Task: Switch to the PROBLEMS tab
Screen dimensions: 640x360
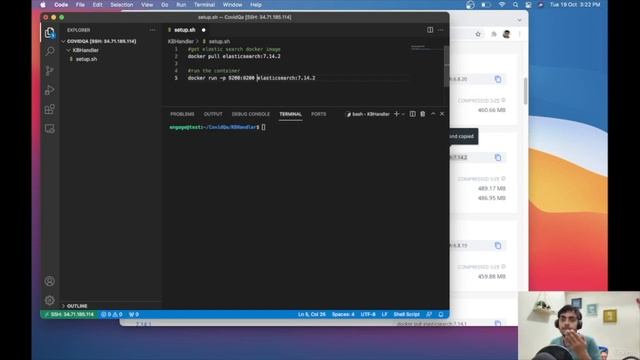Action: tap(182, 114)
